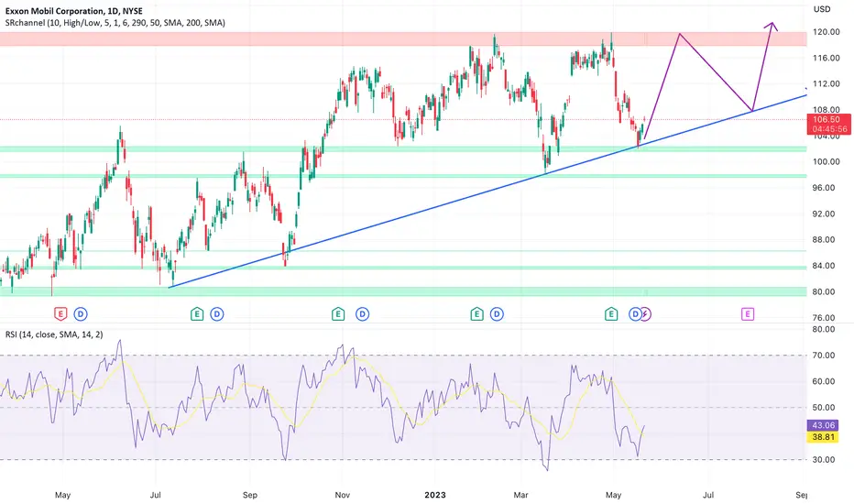Viewport: 854px width, 504px height.
Task: Click the 60.00 RSI axis label
Action: 824,381
